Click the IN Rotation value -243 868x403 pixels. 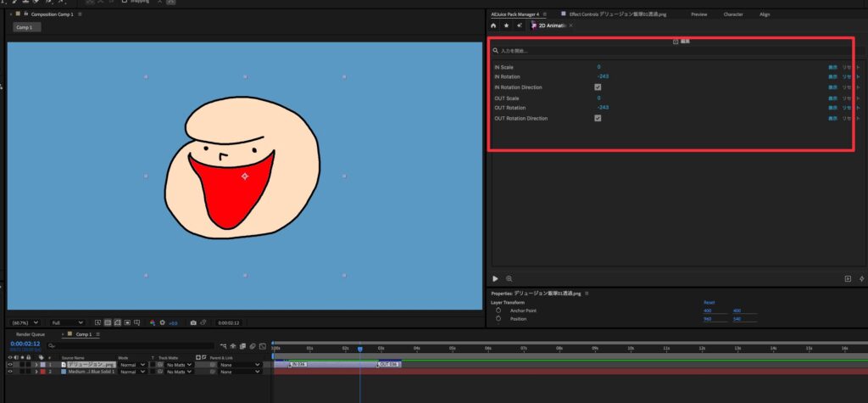click(603, 77)
